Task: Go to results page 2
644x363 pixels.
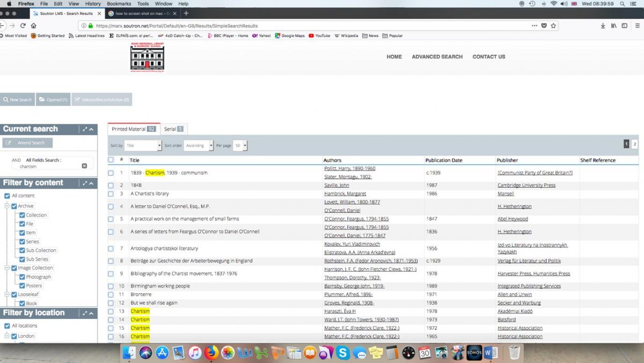Action: coord(634,144)
